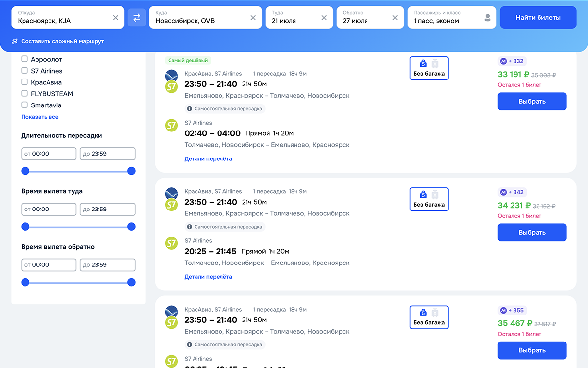Click info icon in 35 467 ₽ offer transfer note
This screenshot has height=368, width=588.
[190, 344]
